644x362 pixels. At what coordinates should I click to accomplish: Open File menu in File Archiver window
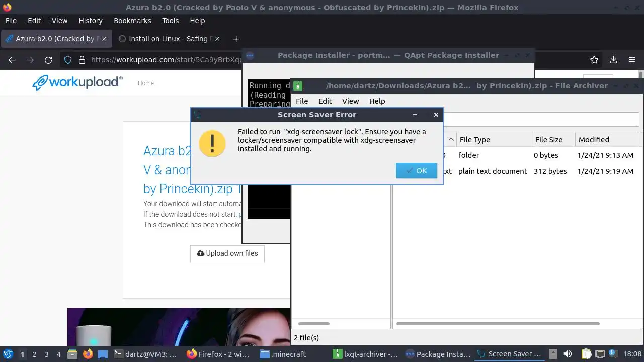[302, 101]
